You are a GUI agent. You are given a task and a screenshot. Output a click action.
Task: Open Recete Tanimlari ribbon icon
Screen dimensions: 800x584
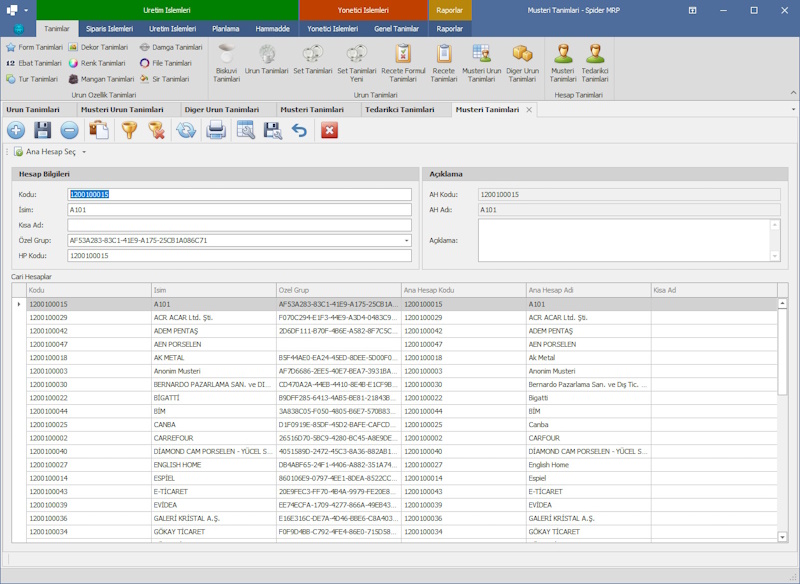tap(444, 63)
